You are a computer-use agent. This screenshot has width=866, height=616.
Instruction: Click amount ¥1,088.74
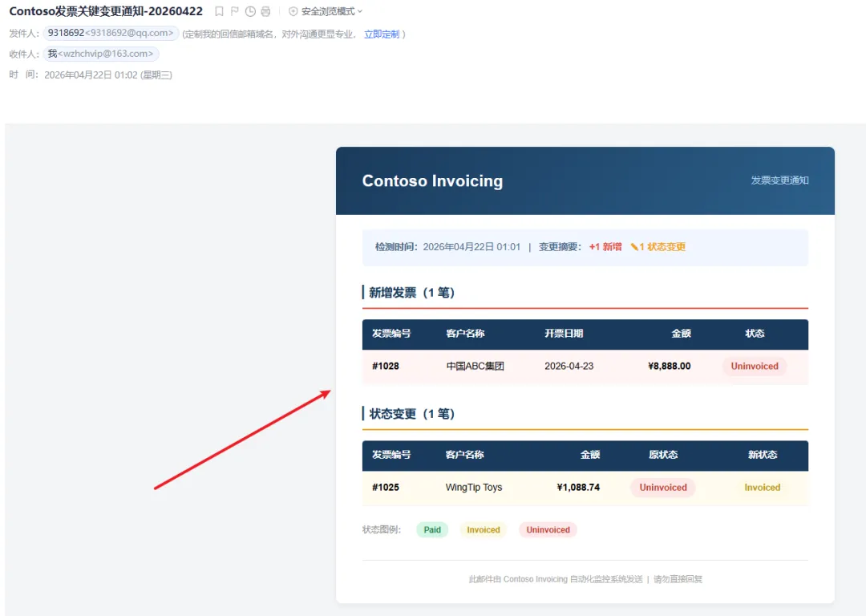tap(578, 488)
